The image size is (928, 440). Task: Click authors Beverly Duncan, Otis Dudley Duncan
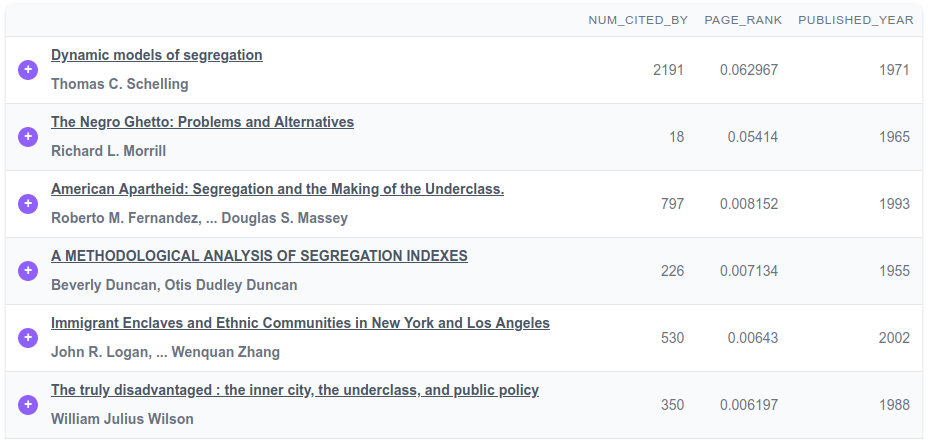(174, 285)
